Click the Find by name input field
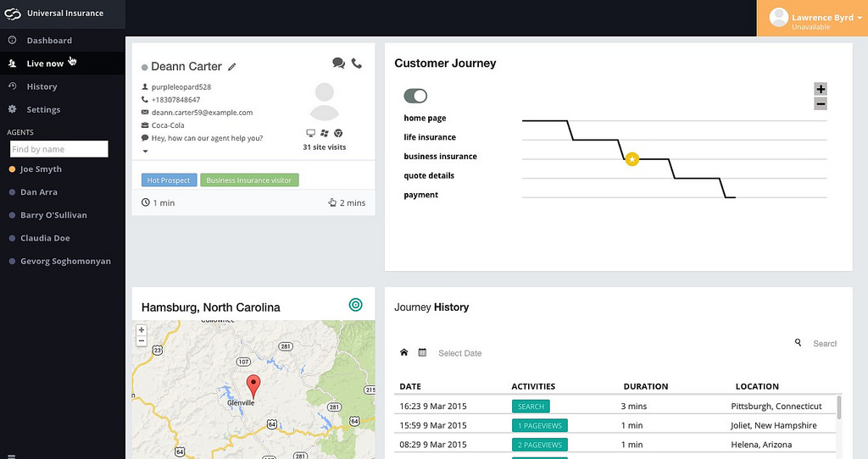868x459 pixels. click(58, 149)
